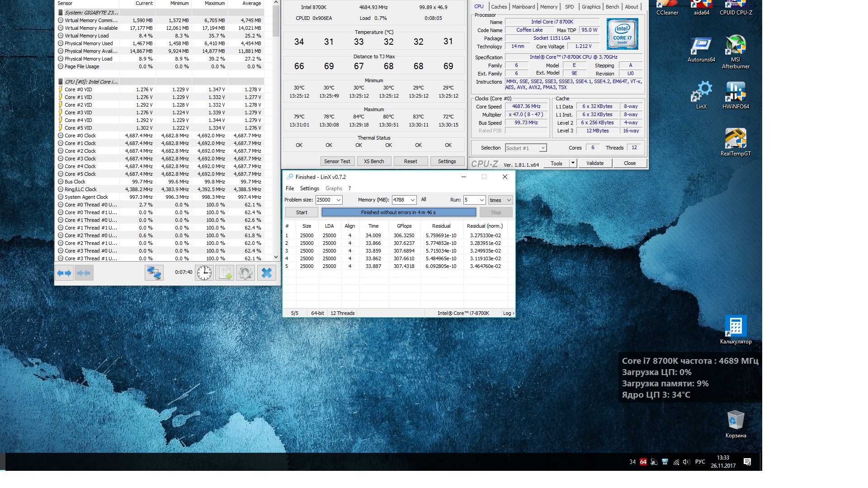
Task: Open the Settings menu in LinX
Action: coord(309,188)
